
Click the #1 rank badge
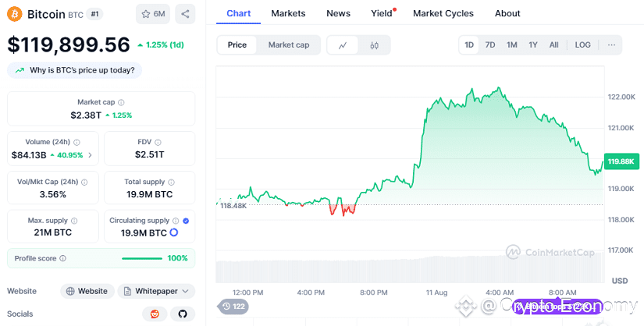pos(95,14)
